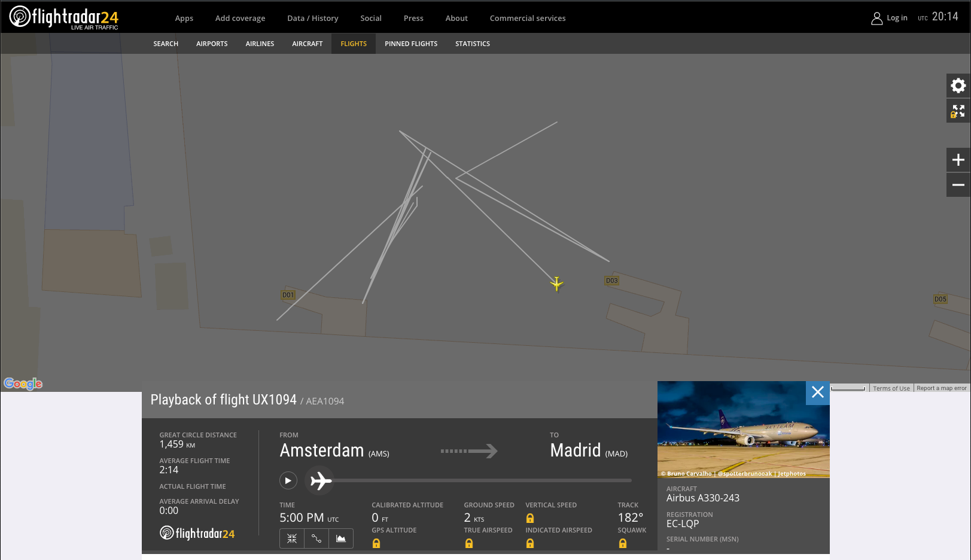
Task: Open the PINNED FLIGHTS tab
Action: [411, 44]
